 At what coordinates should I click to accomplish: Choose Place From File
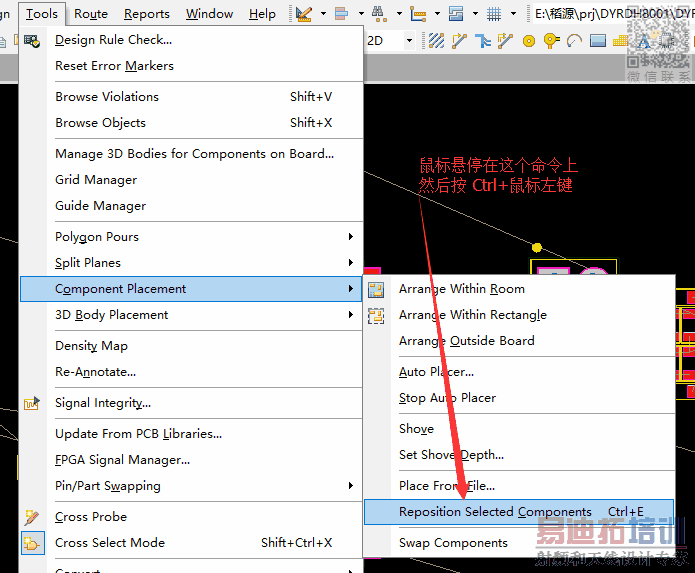[x=519, y=486]
